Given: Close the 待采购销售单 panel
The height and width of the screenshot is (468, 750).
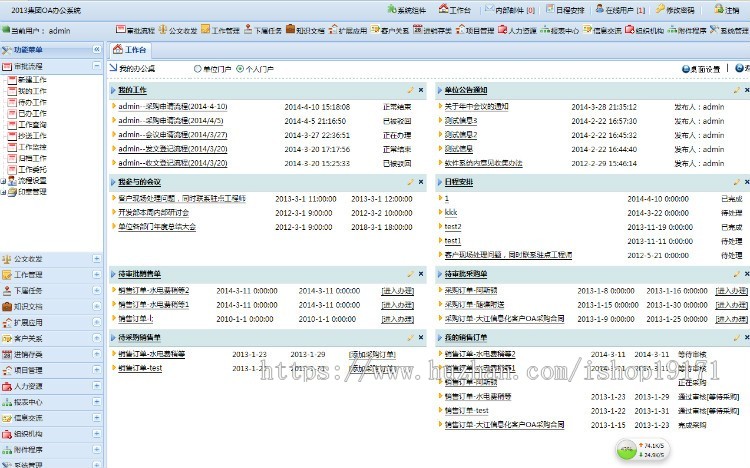Looking at the screenshot, I should pyautogui.click(x=421, y=337).
